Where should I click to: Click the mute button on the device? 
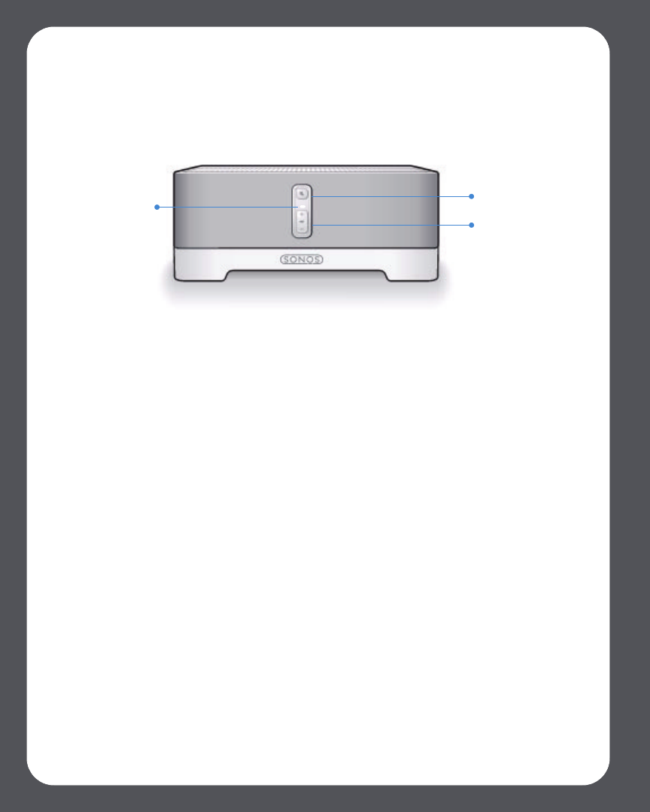point(302,194)
